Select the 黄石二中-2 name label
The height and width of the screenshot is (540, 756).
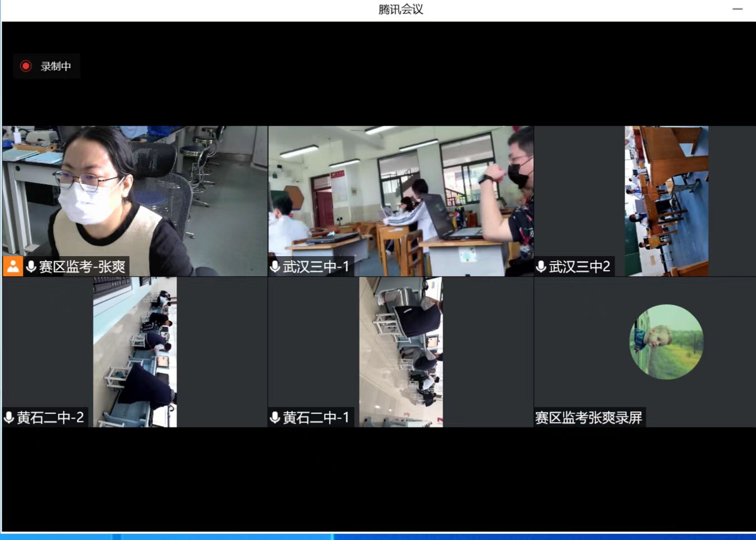click(50, 418)
